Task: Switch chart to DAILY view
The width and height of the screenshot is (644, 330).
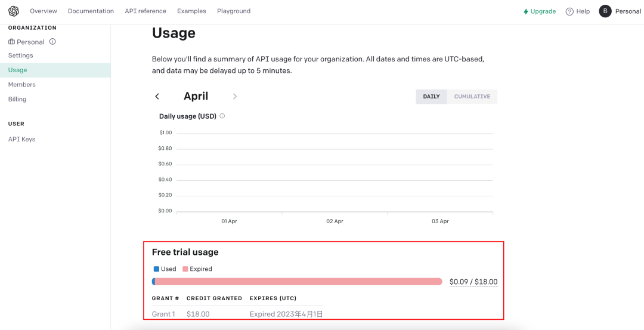Action: pyautogui.click(x=431, y=97)
